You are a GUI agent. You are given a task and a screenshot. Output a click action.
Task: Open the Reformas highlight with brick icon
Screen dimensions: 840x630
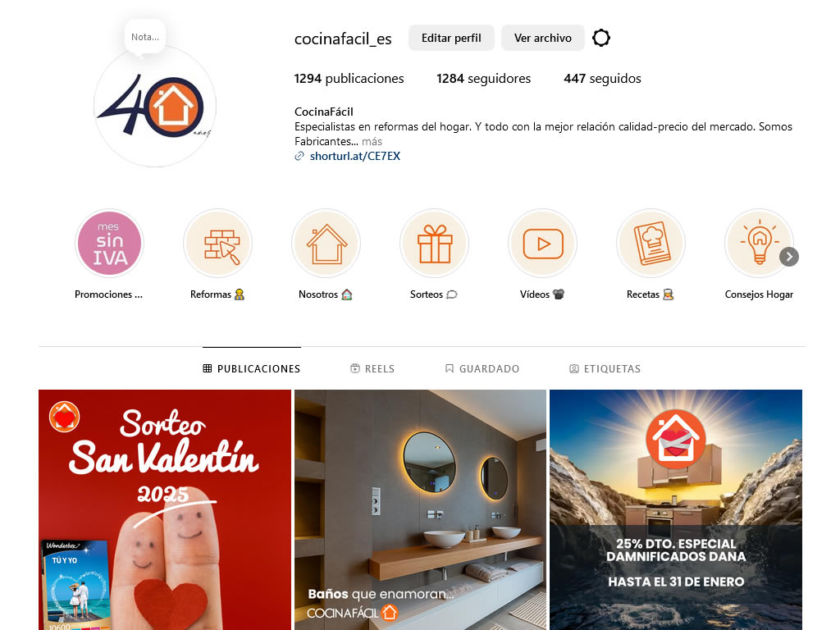(218, 243)
